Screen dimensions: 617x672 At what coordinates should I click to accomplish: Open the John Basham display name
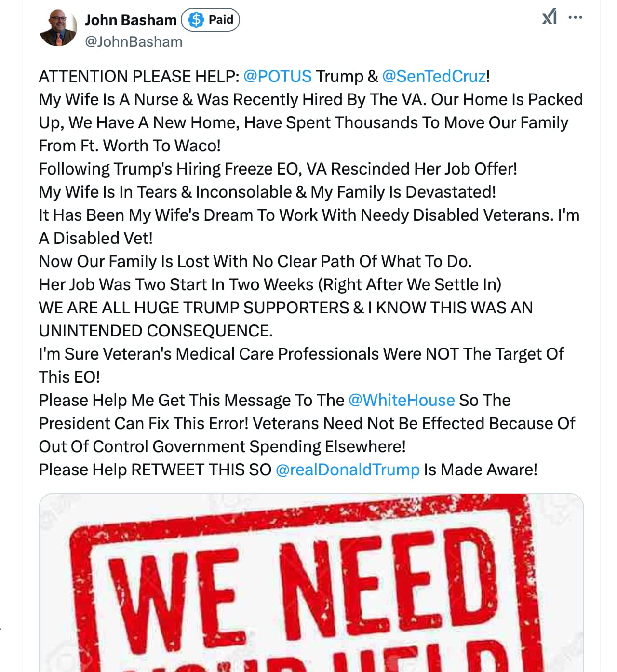(131, 20)
